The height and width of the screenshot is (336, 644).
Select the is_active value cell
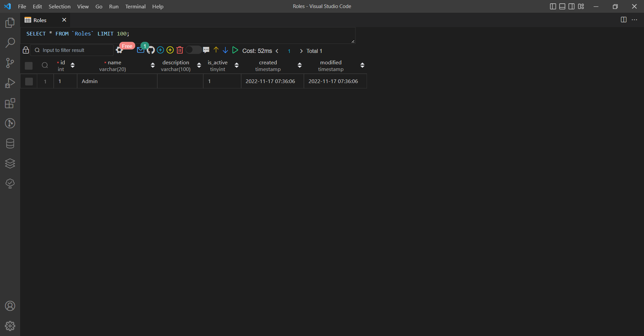pos(222,81)
